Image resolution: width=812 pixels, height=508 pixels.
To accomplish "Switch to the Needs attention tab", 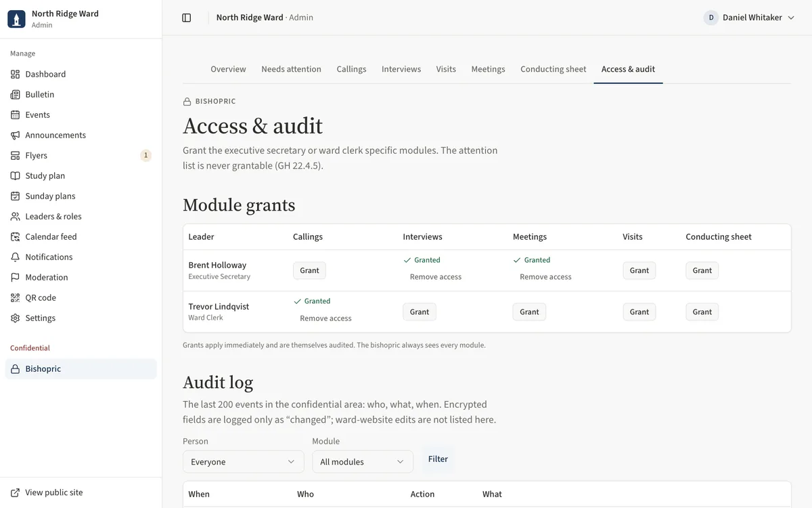I will point(291,69).
